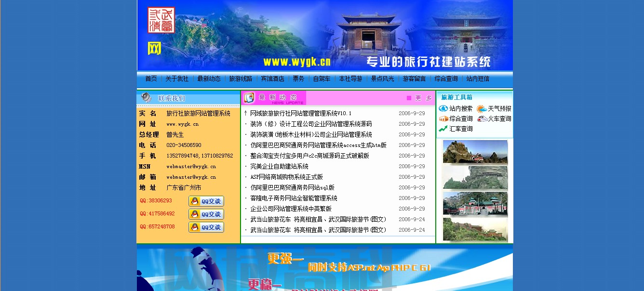Open news item ASP网络商城购物系统正式版

[x=286, y=177]
